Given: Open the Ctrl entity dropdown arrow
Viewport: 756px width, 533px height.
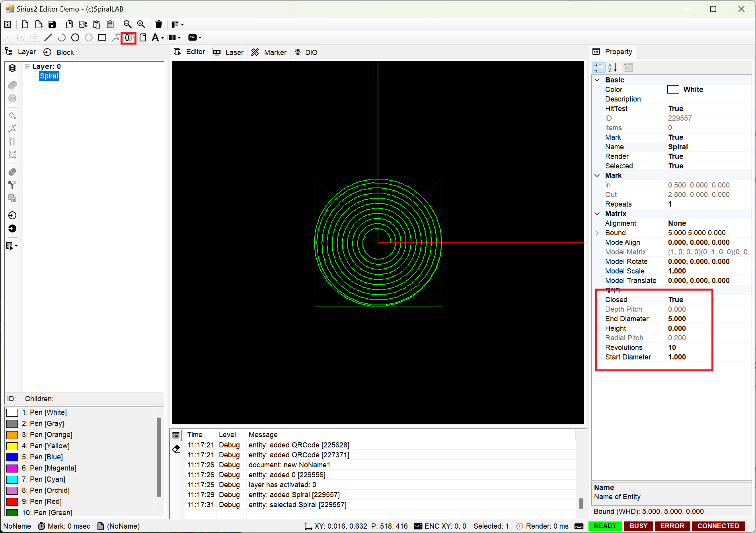Looking at the screenshot, I should pyautogui.click(x=200, y=38).
